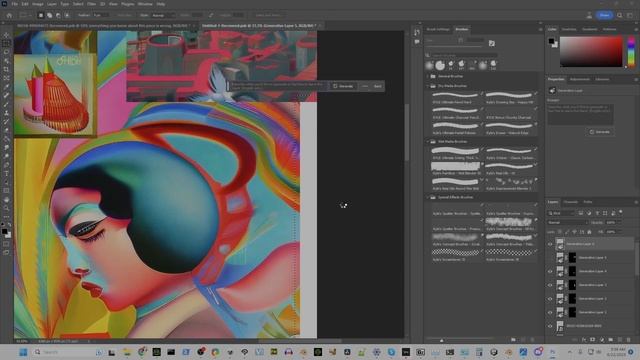Choose Add to selection mode icon
This screenshot has width=640, height=360.
[49, 15]
